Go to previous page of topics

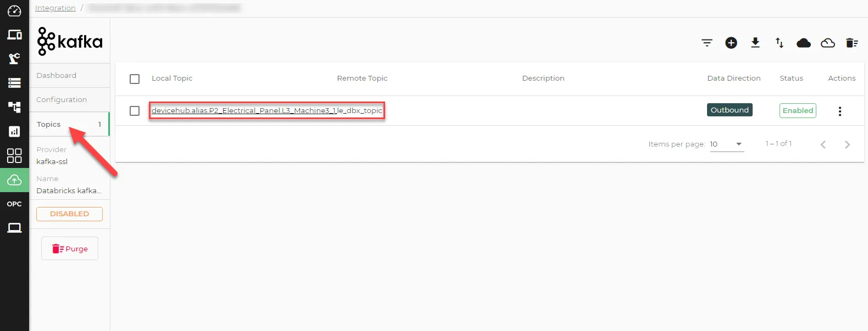coord(823,144)
